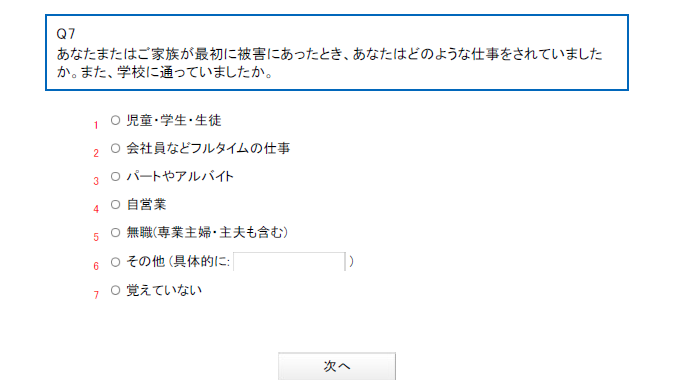
Task: Click the red number 1 option marker
Action: 96,125
